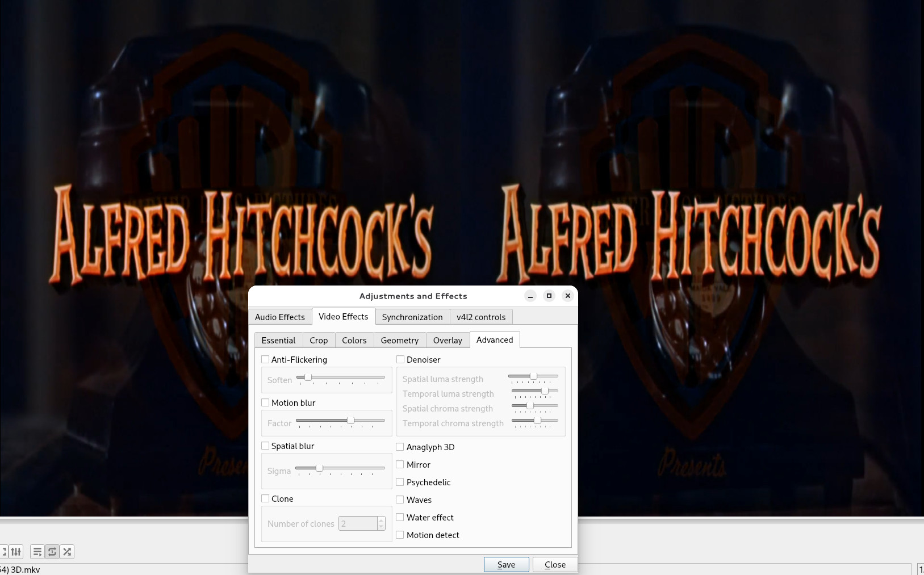The image size is (924, 575).
Task: Toggle random shuffle playback icon
Action: click(x=67, y=551)
